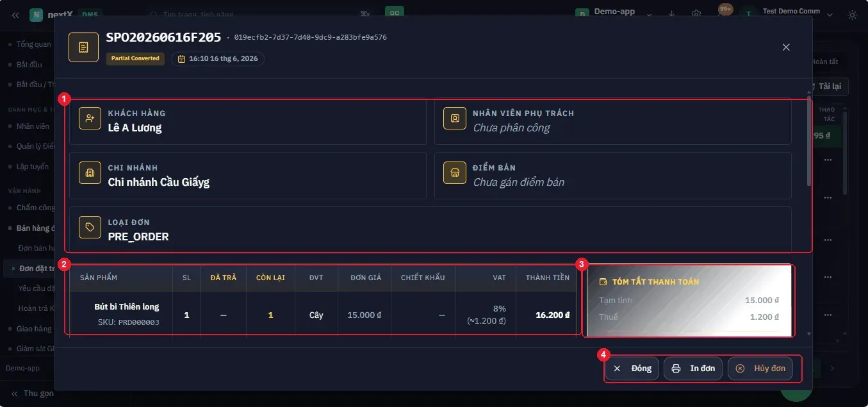Click the ĐÃ TRẢ column header
Viewport: 868px width, 407px height.
tap(223, 278)
